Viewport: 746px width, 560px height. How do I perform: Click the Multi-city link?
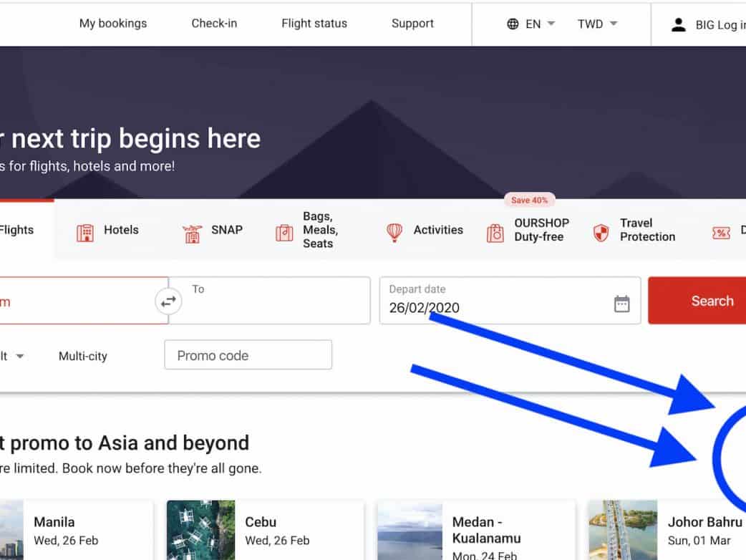[82, 356]
